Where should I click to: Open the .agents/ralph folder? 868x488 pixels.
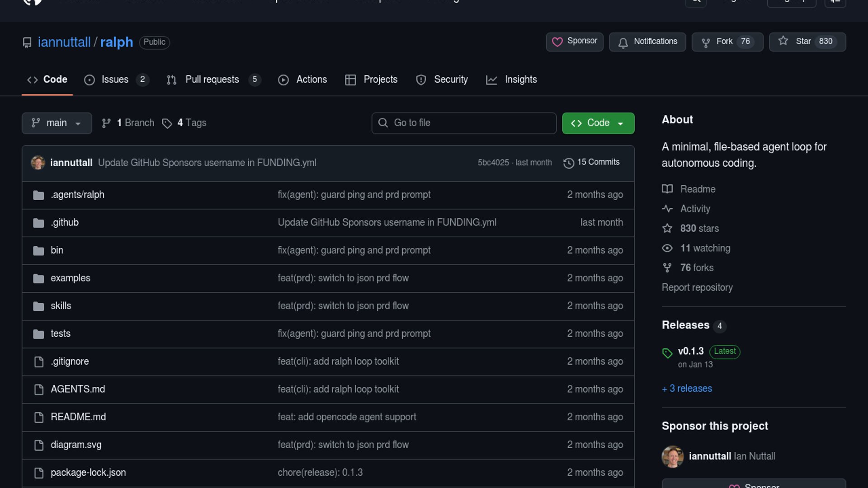click(x=77, y=195)
